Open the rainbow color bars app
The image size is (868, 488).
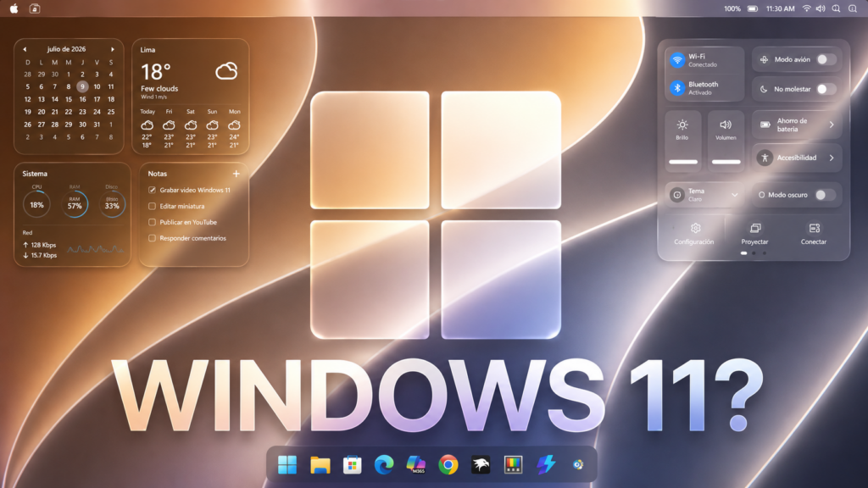click(x=513, y=465)
